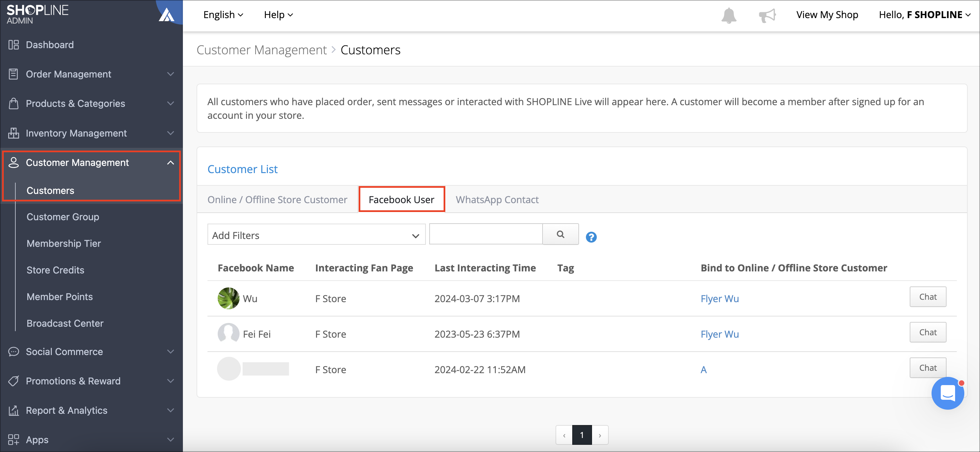Select the Facebook User tab
The width and height of the screenshot is (980, 452).
point(401,199)
